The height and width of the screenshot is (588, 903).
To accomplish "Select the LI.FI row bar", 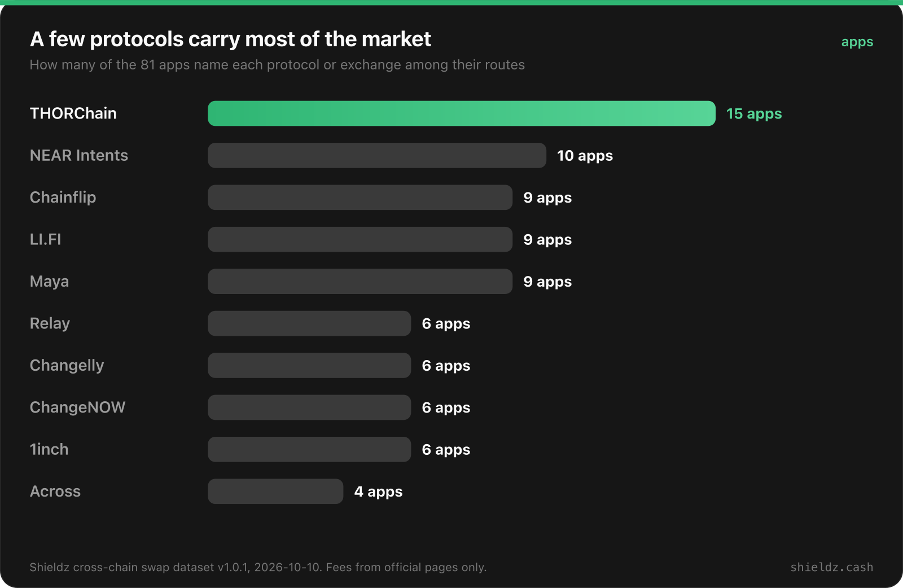I will pyautogui.click(x=360, y=239).
